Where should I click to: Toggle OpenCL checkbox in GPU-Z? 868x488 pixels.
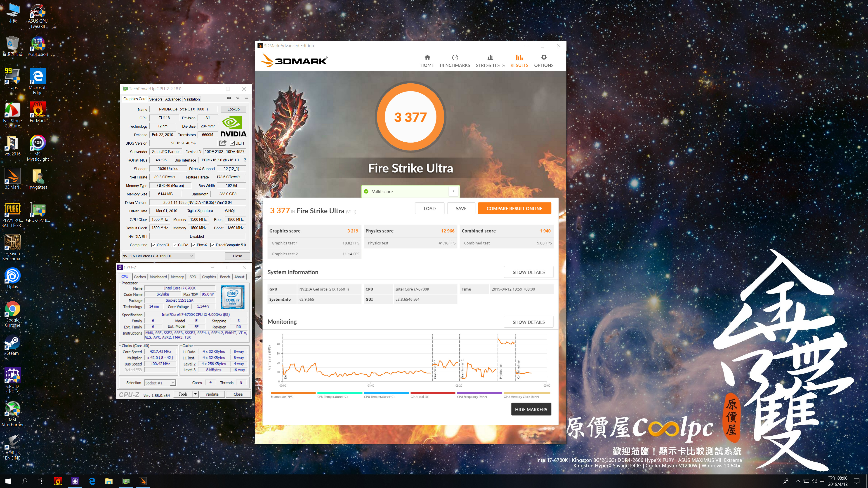154,245
